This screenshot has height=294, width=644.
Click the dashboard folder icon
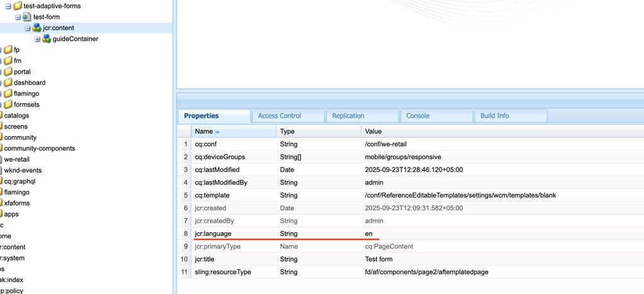8,82
